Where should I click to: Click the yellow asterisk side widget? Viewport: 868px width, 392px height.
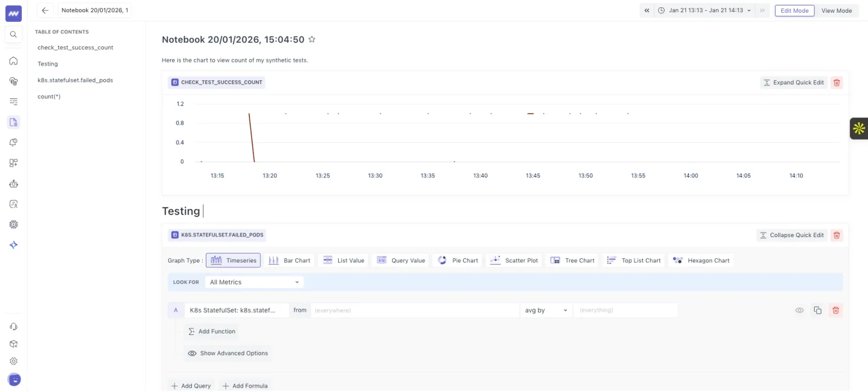[x=859, y=128]
